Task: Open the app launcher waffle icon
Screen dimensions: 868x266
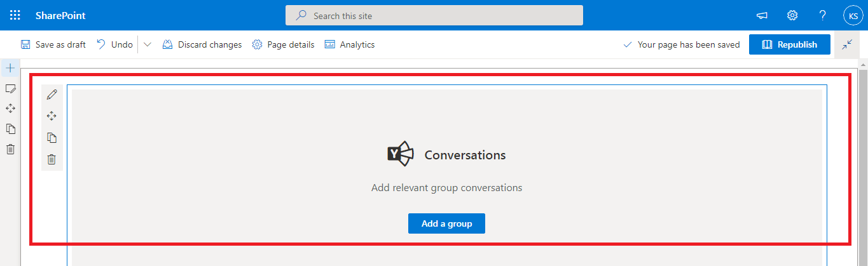Action: pyautogui.click(x=15, y=15)
